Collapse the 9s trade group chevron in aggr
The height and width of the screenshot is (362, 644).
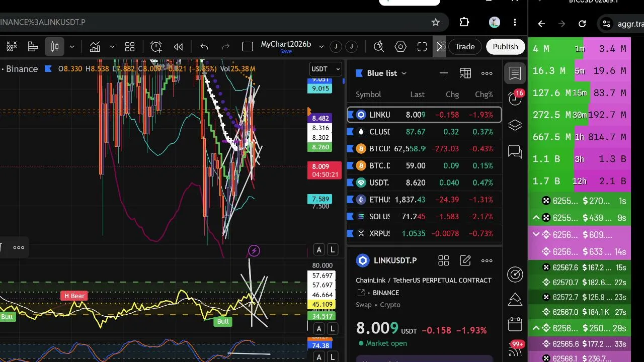(x=536, y=218)
